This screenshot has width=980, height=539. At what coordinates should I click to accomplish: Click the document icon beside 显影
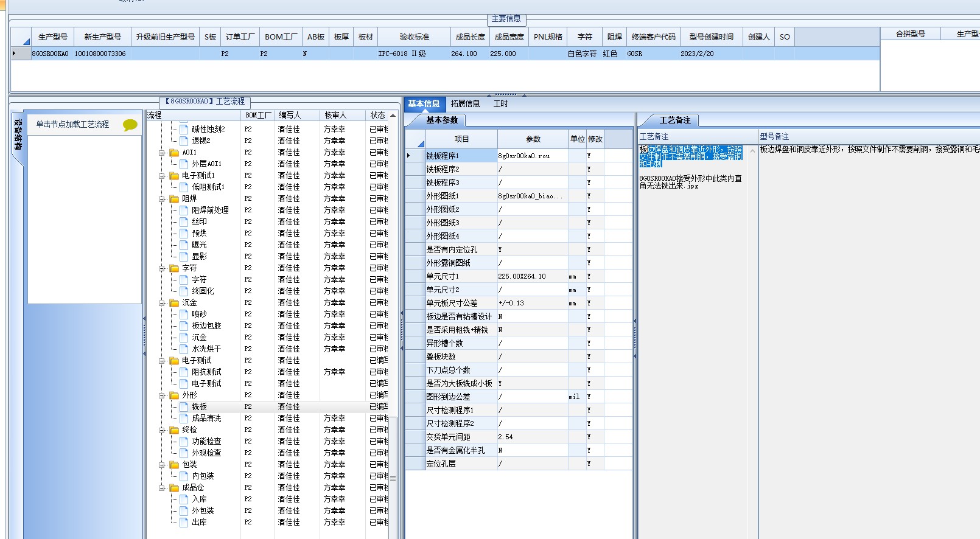pyautogui.click(x=184, y=256)
